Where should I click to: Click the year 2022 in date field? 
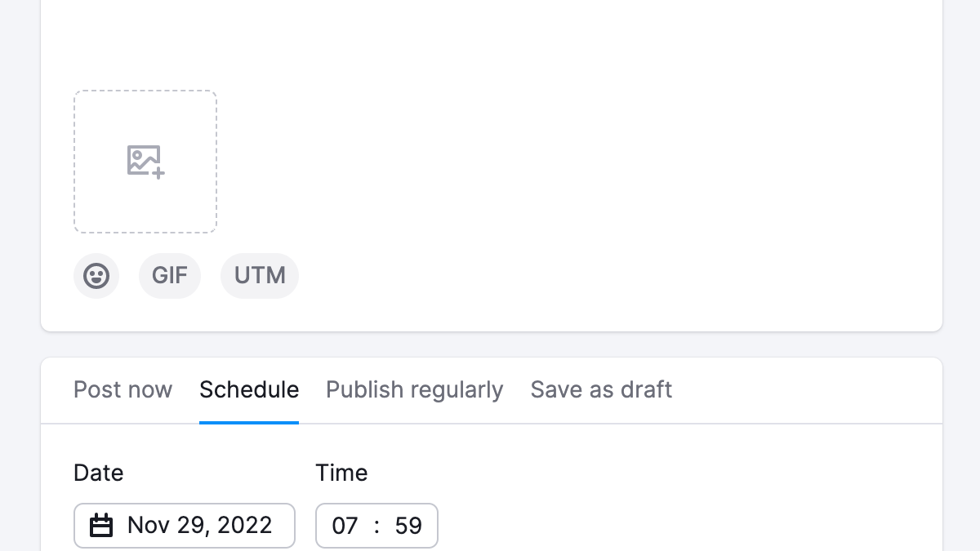[x=244, y=525]
